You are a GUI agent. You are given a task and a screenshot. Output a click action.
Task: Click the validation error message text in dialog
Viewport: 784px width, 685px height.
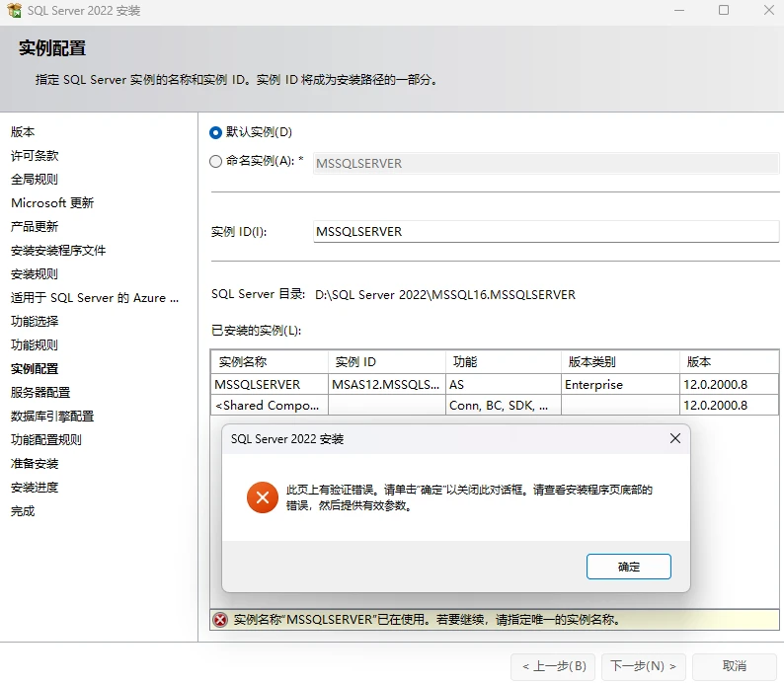(x=469, y=497)
